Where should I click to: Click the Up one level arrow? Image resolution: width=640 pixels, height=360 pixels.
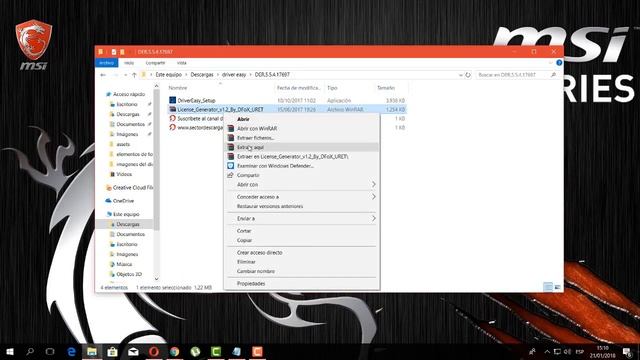(x=134, y=75)
